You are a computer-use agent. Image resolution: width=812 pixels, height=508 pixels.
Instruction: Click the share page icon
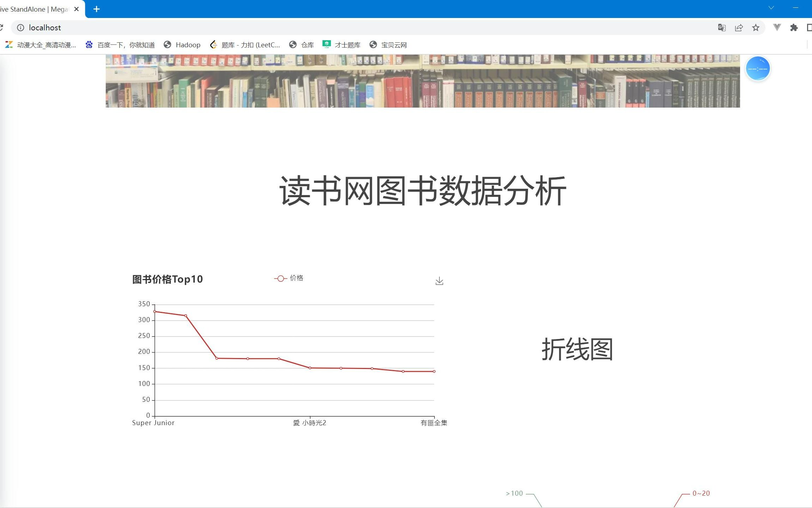739,28
